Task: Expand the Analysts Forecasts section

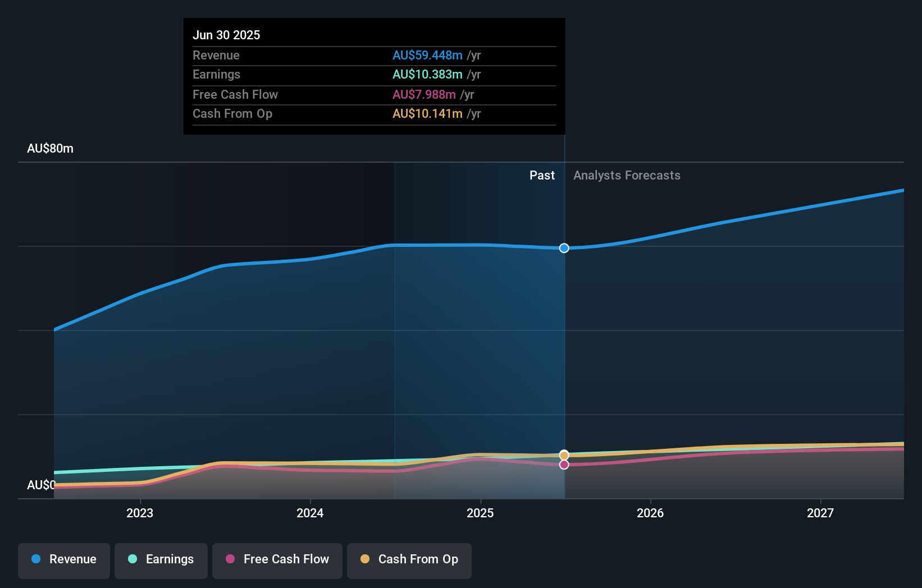Action: (x=627, y=176)
